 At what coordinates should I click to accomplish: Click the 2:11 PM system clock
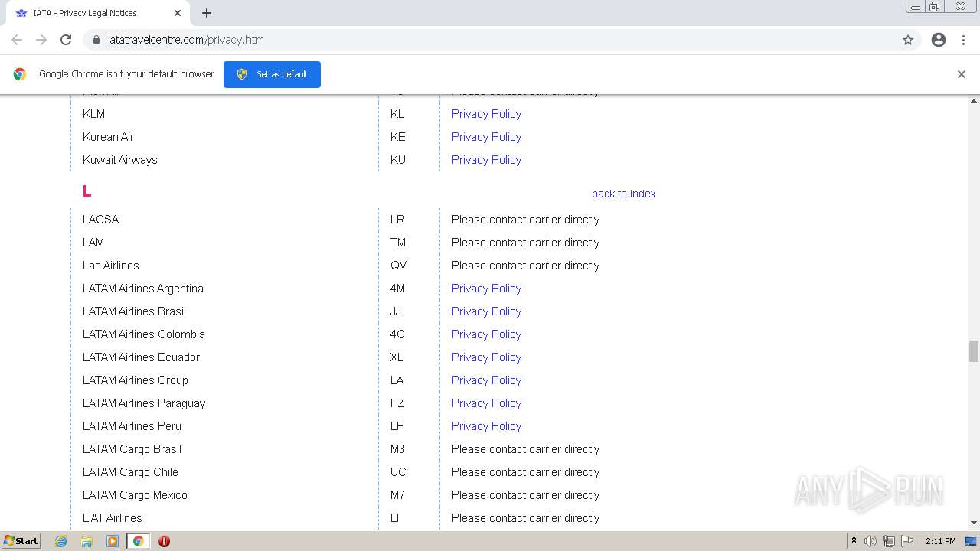pos(941,541)
